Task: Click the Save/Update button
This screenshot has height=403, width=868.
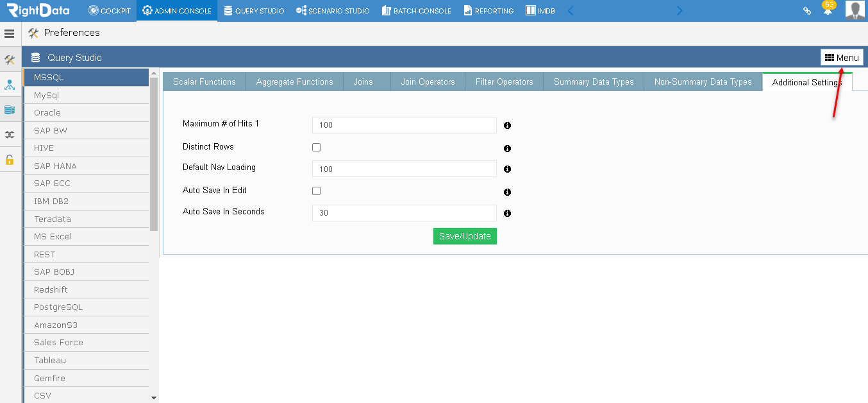Action: click(x=465, y=236)
